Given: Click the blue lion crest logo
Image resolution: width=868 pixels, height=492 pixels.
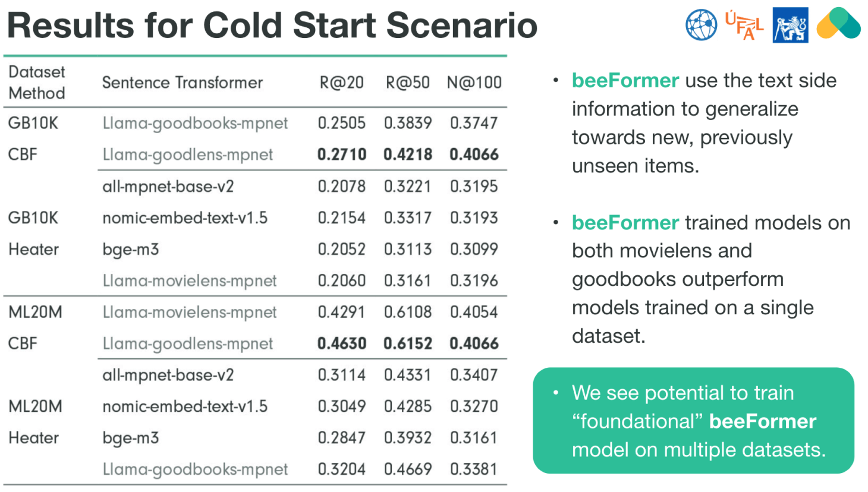Looking at the screenshot, I should [790, 25].
